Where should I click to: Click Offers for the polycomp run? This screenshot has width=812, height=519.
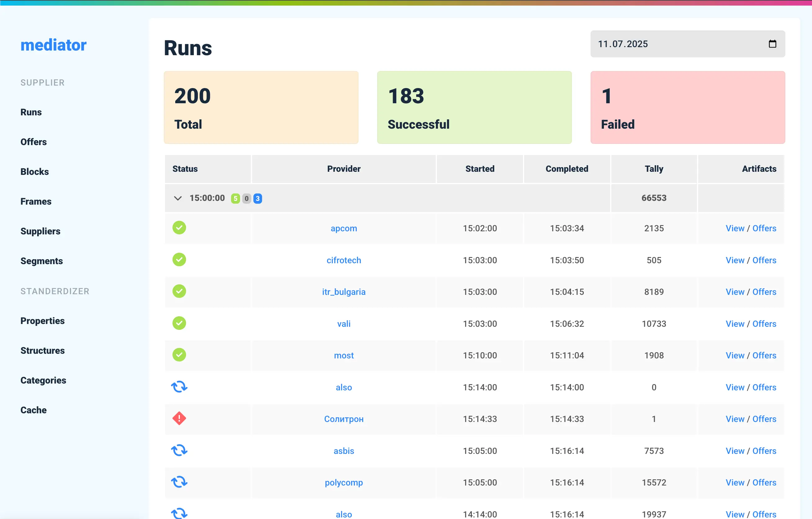[x=764, y=483]
